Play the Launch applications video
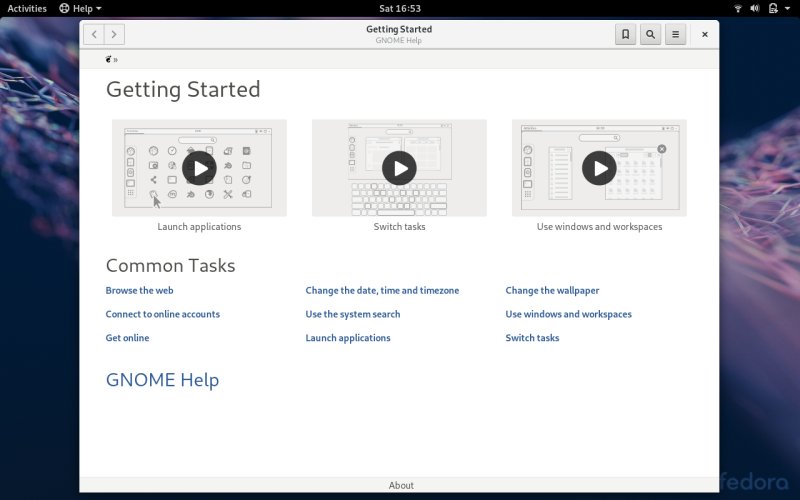800x500 pixels. [x=199, y=168]
